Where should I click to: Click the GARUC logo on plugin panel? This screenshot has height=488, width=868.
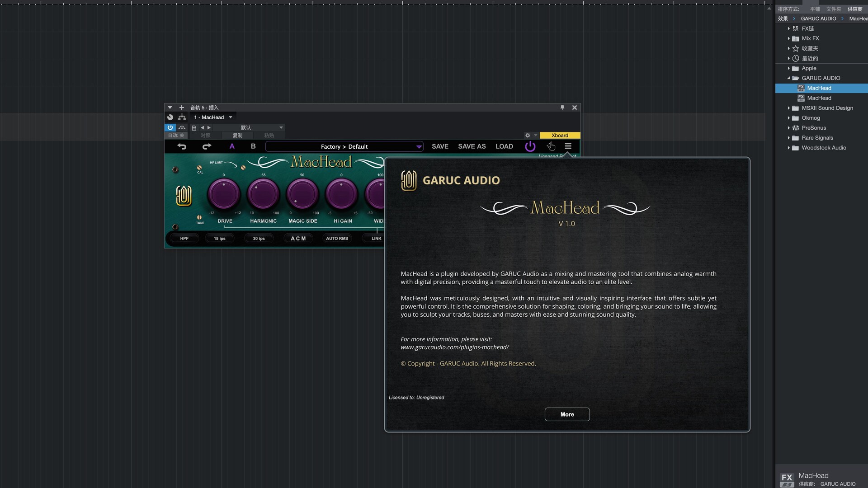click(184, 196)
